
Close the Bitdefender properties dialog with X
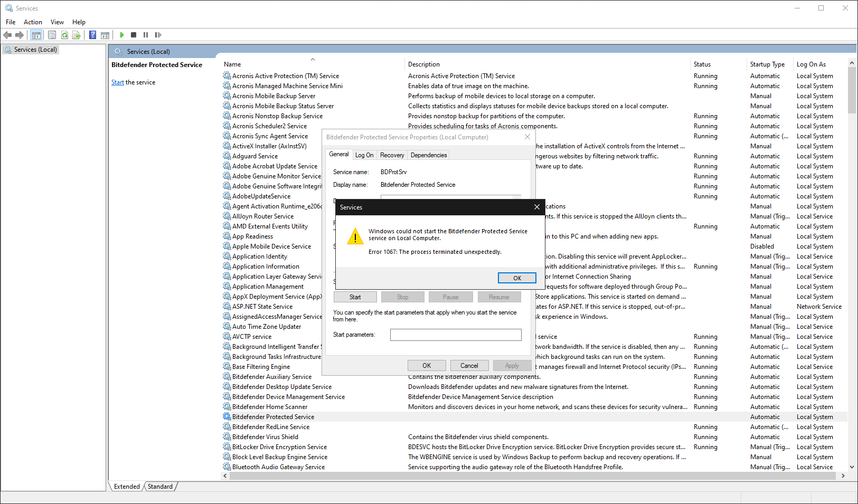527,137
